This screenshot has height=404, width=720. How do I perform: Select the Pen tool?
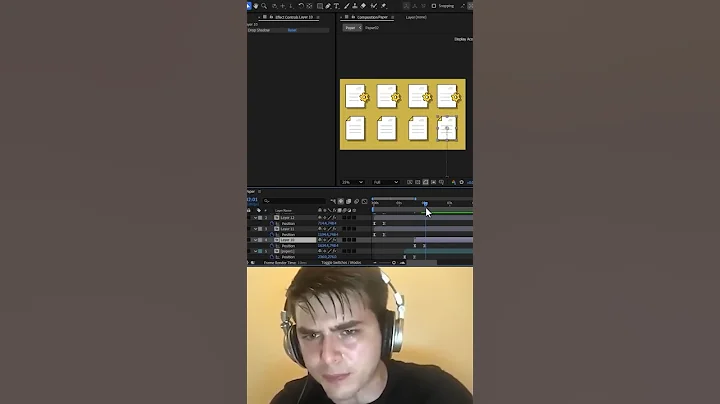(x=328, y=6)
